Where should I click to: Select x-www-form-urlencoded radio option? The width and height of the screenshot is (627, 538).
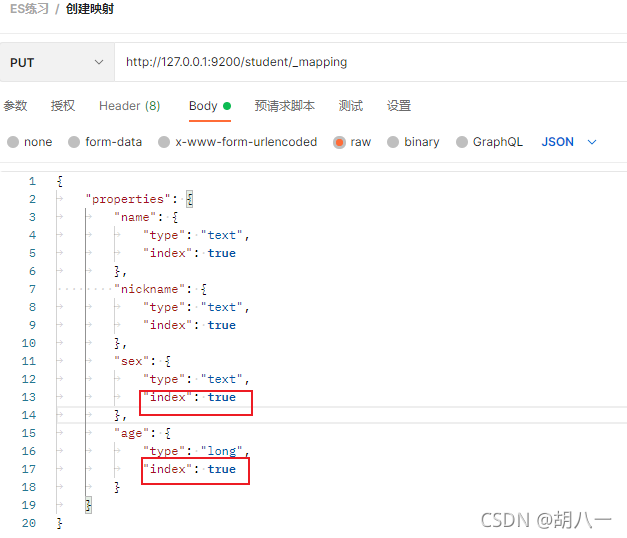(x=164, y=142)
